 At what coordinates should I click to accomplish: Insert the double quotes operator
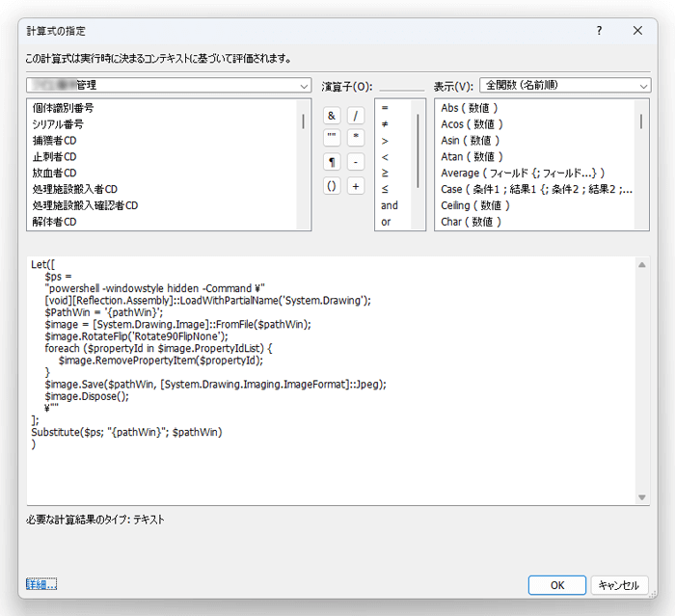[x=332, y=138]
